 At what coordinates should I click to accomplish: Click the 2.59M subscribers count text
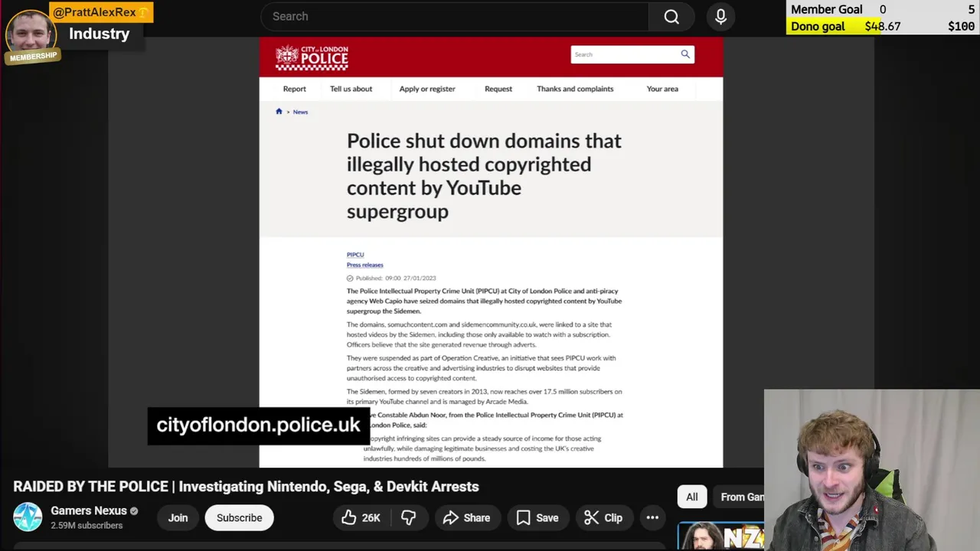pos(87,526)
